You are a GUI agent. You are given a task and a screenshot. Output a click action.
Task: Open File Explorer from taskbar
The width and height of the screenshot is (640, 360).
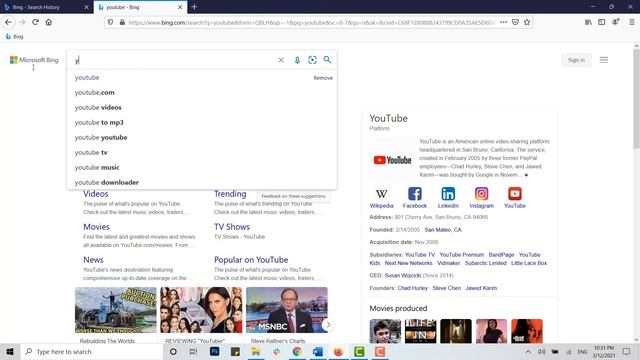tap(256, 351)
